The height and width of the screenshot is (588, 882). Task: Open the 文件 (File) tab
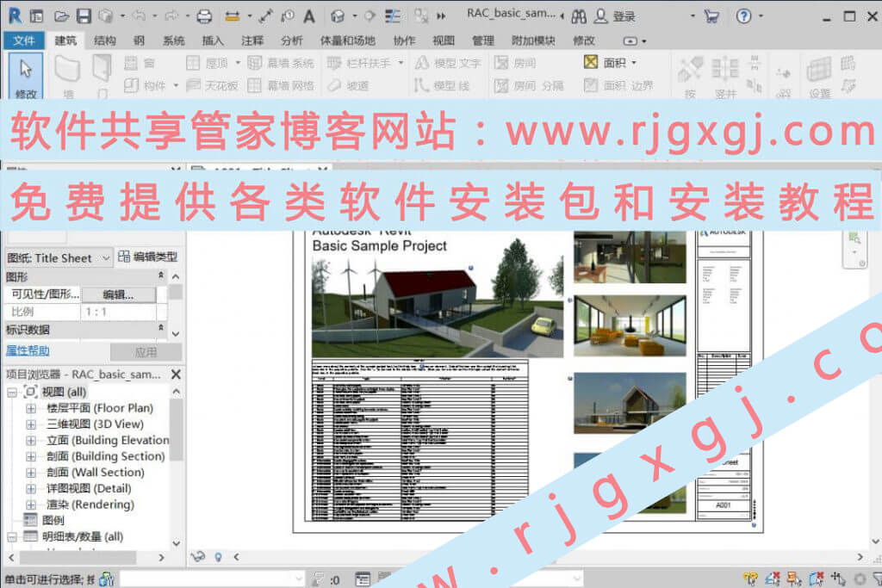pyautogui.click(x=24, y=40)
